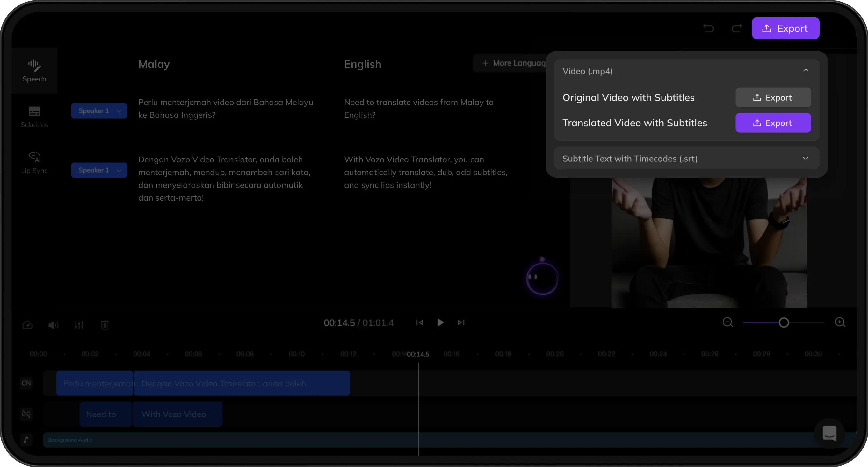868x467 pixels.
Task: Collapse the Video (.mp4) section
Action: (x=805, y=71)
